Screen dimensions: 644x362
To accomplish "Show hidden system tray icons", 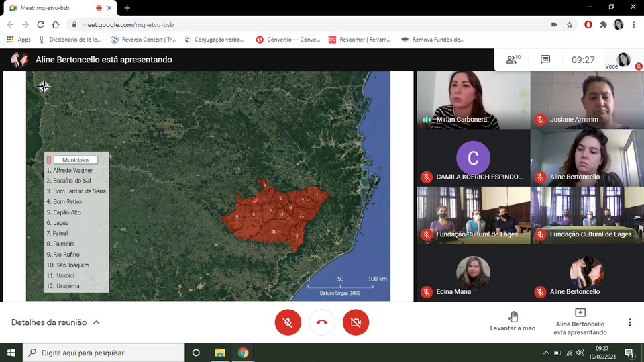I will [x=546, y=353].
